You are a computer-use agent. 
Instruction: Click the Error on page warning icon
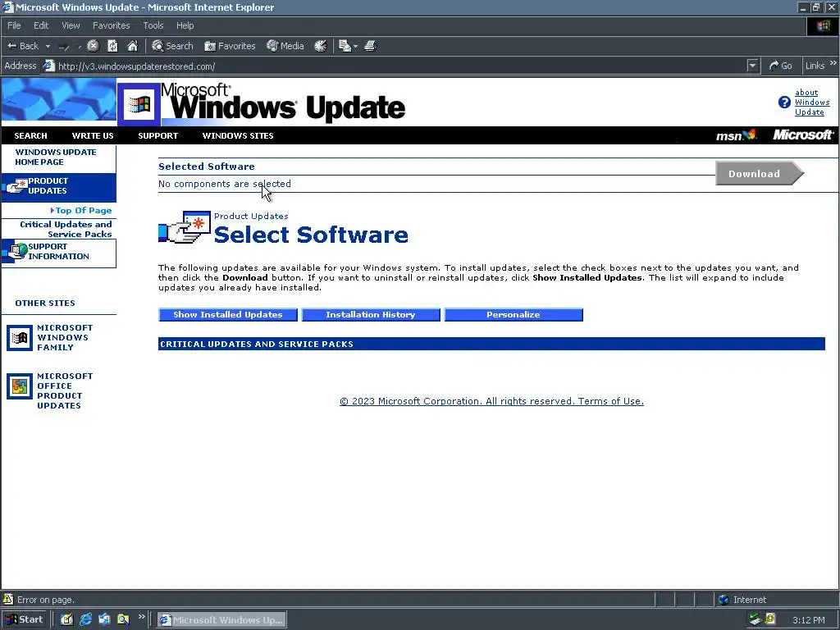pos(8,599)
